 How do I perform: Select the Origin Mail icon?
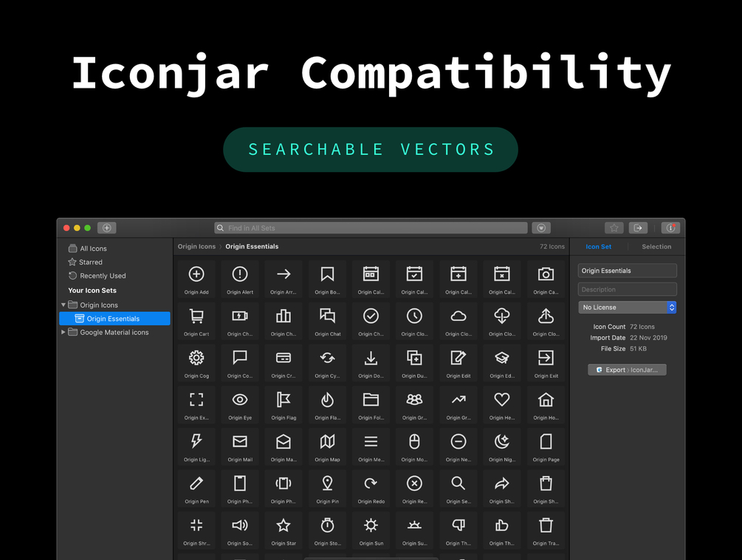coord(240,446)
